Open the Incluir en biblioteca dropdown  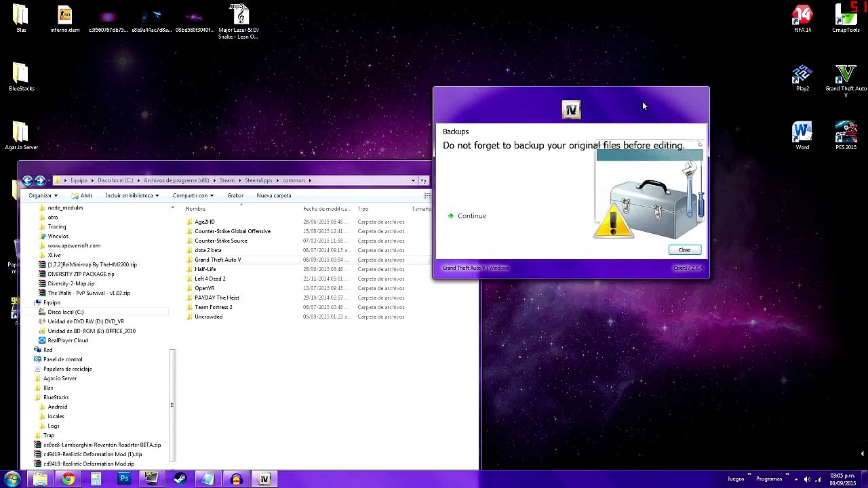click(x=132, y=196)
